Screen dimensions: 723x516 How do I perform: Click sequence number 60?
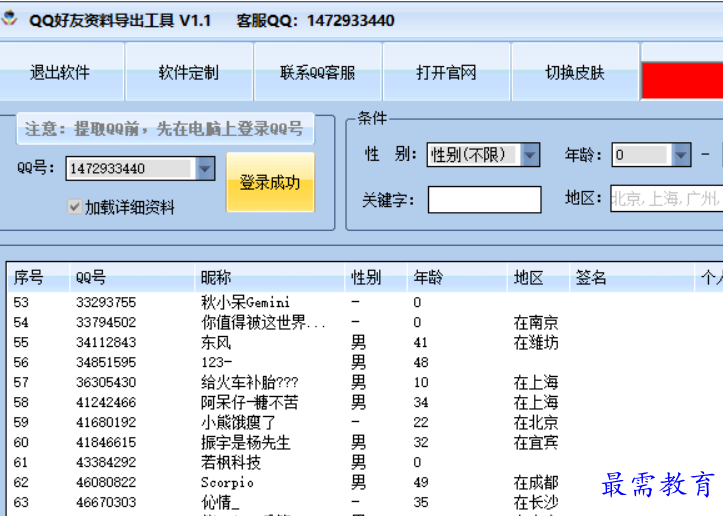tap(21, 443)
